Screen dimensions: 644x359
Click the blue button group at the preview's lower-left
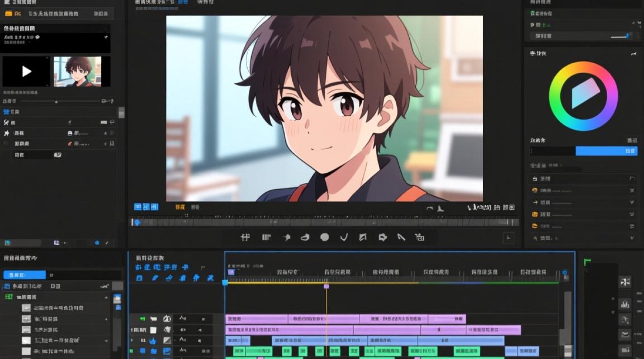pos(146,207)
